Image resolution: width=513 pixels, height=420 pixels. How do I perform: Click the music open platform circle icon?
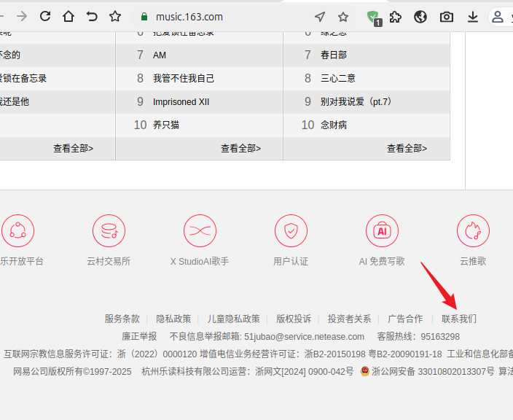point(17,231)
